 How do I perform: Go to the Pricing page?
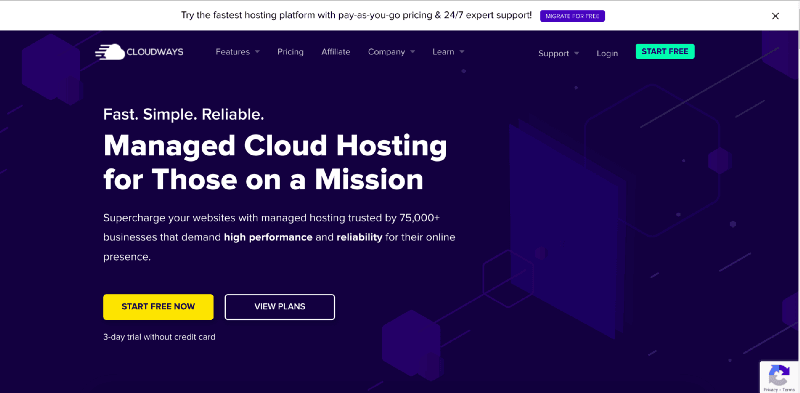(290, 52)
